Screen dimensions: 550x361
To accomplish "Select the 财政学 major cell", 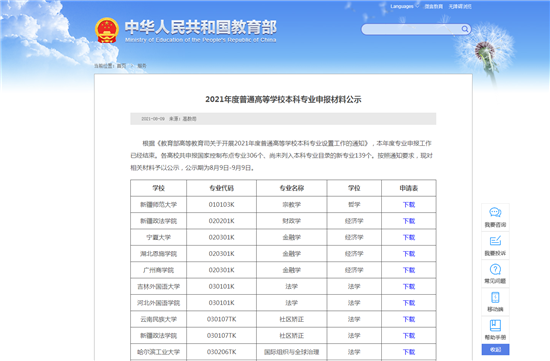I will (291, 221).
